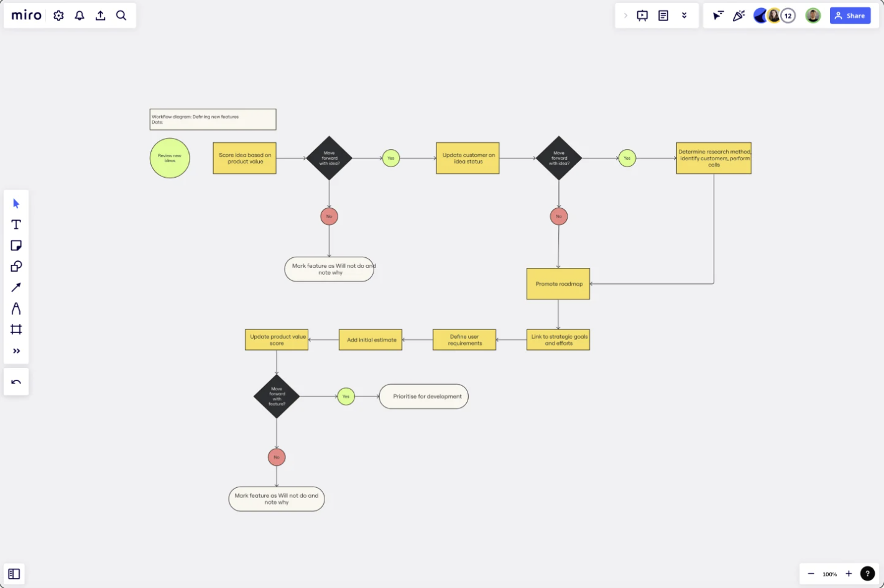Toggle presentation mode
884x588 pixels.
pyautogui.click(x=642, y=15)
